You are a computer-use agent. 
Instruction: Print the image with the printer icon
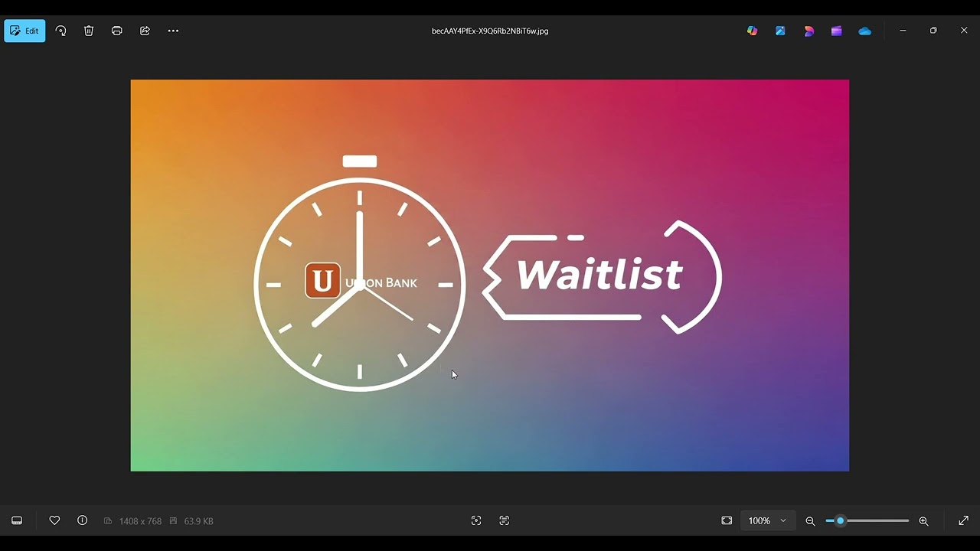(x=116, y=31)
